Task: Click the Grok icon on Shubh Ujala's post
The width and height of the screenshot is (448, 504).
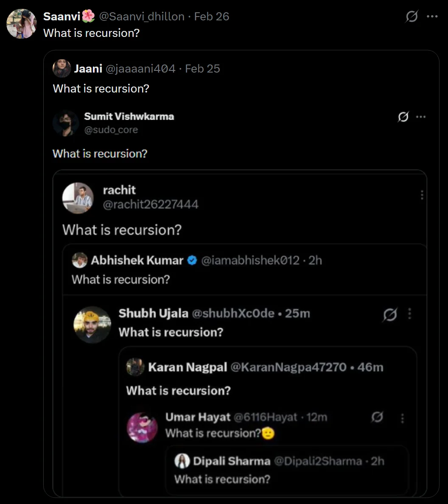Action: pos(390,314)
